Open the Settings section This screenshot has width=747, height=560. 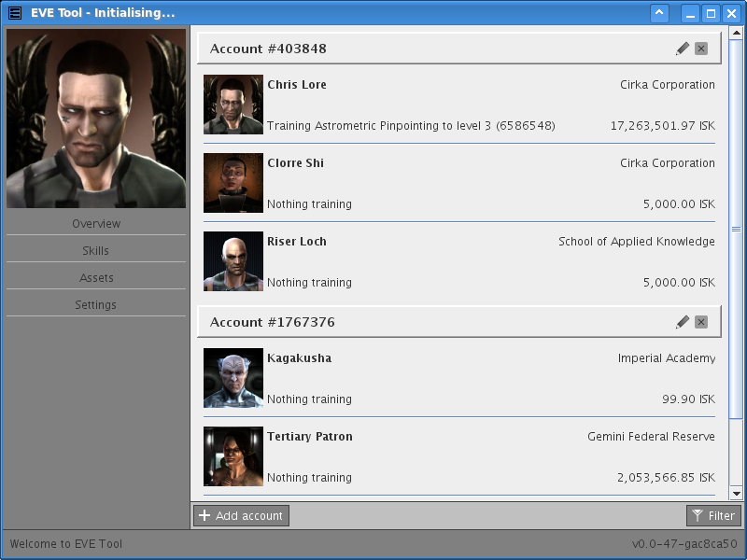click(96, 305)
